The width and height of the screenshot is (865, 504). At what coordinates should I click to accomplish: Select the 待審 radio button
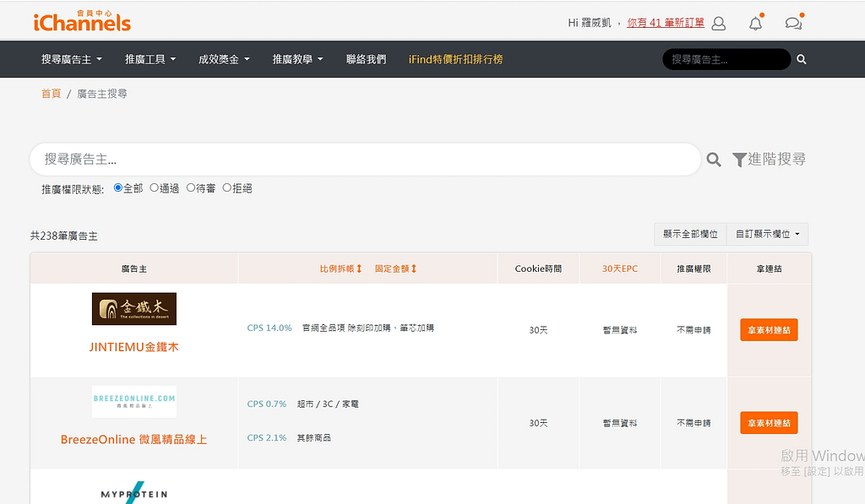point(190,187)
